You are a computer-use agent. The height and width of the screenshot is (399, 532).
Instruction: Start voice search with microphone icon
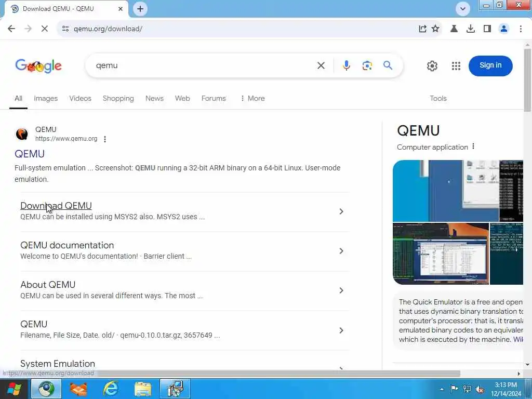point(347,65)
